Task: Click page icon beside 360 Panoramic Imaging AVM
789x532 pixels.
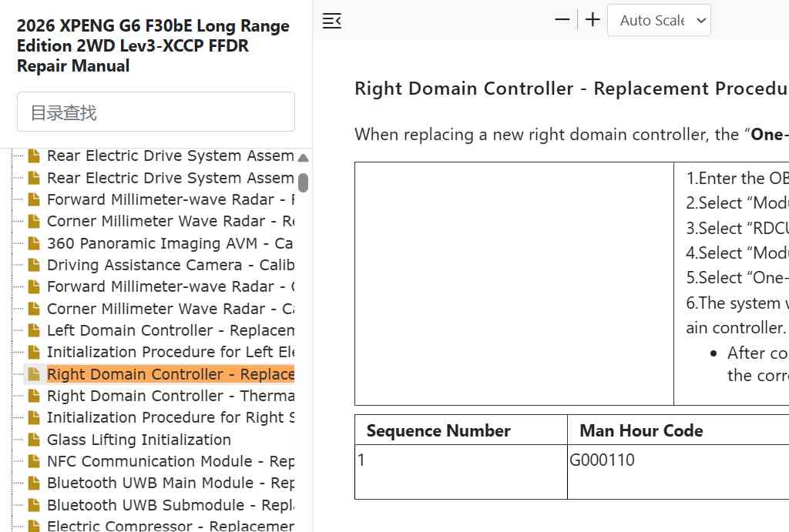Action: (34, 243)
